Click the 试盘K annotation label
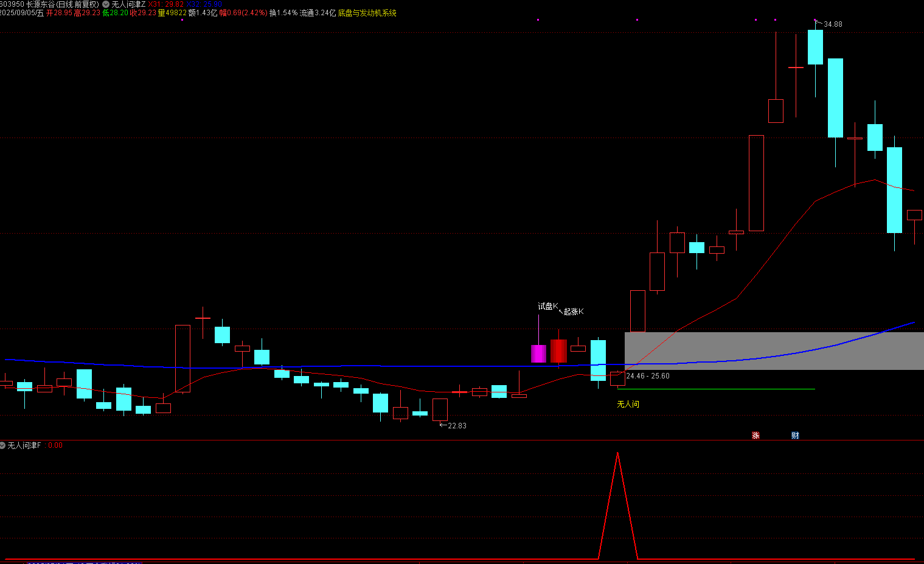Viewport: 924px width, 564px height. 547,306
